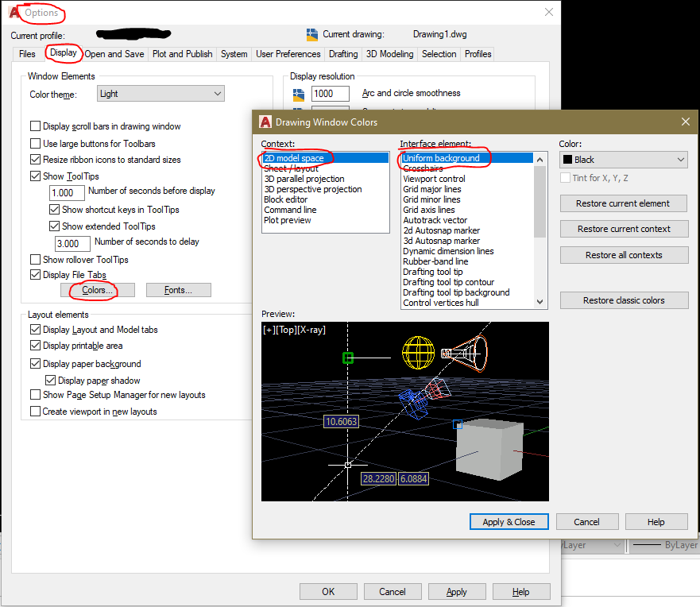Close the Drawing Window Colors dialog
Viewport: 700px width, 607px height.
pyautogui.click(x=685, y=122)
